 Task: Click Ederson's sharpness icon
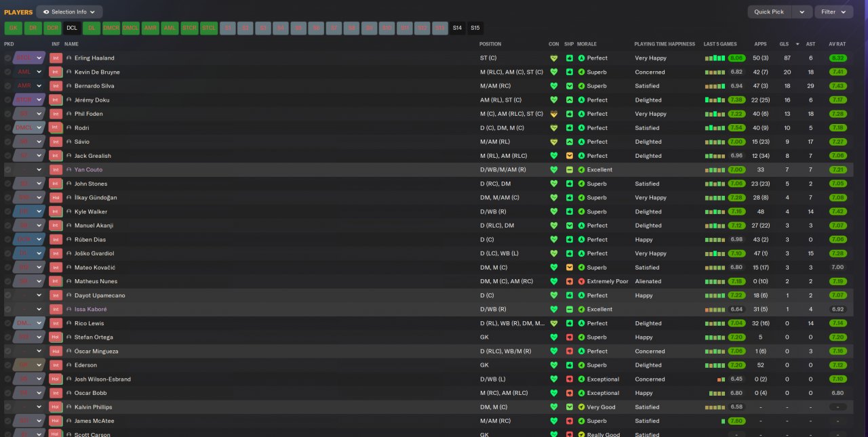[x=570, y=365]
